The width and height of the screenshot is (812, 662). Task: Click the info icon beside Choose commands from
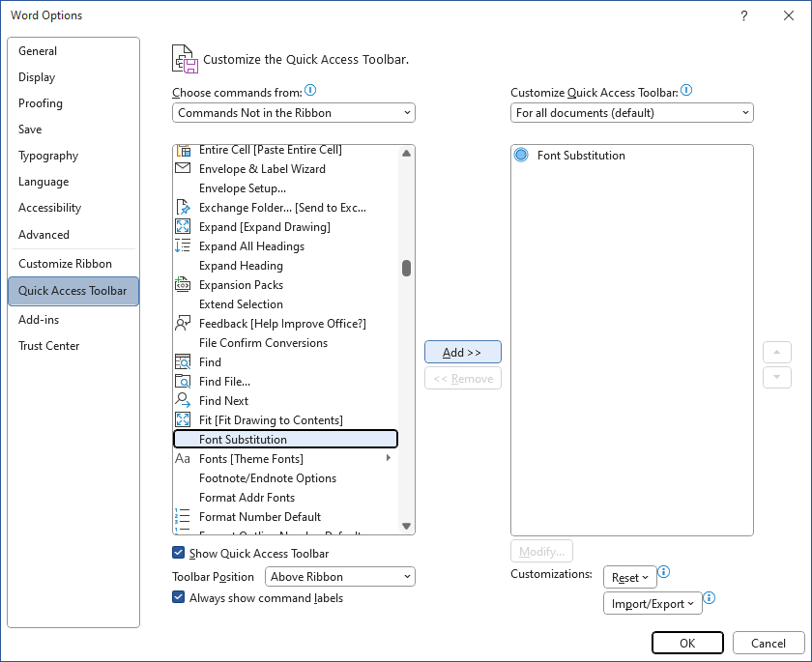coord(310,89)
